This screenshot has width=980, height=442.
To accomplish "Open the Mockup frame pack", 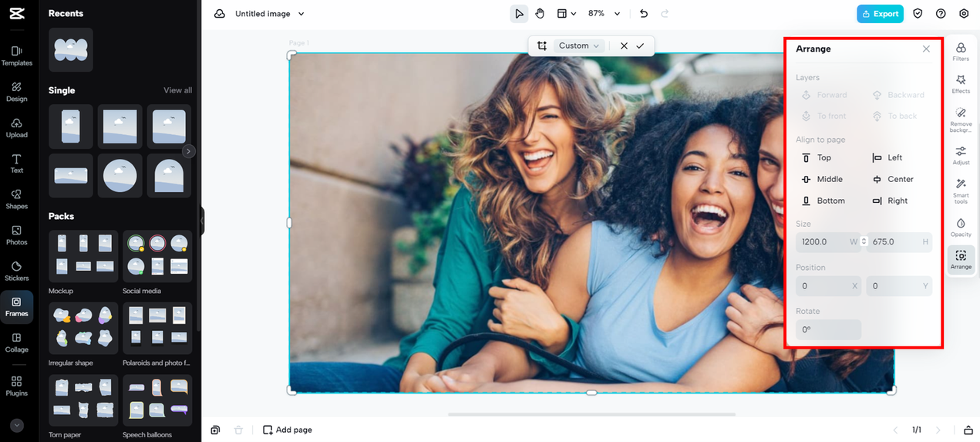I will (x=83, y=256).
